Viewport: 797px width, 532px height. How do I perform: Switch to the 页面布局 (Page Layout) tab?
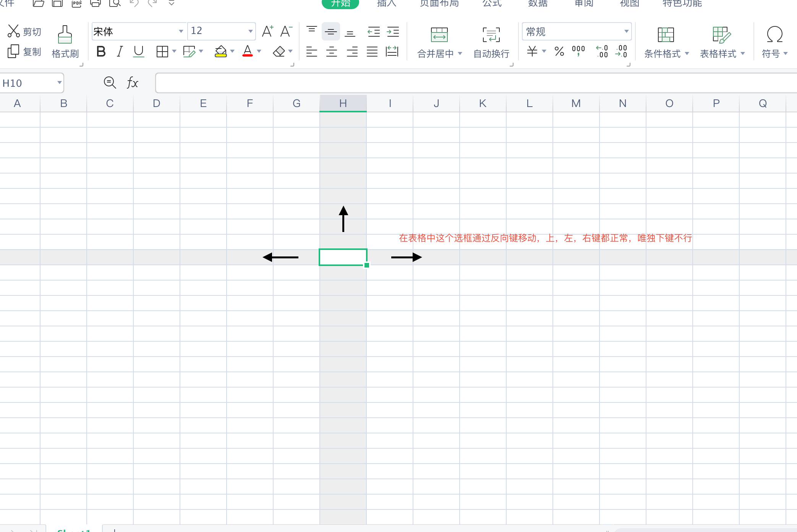[x=439, y=3]
